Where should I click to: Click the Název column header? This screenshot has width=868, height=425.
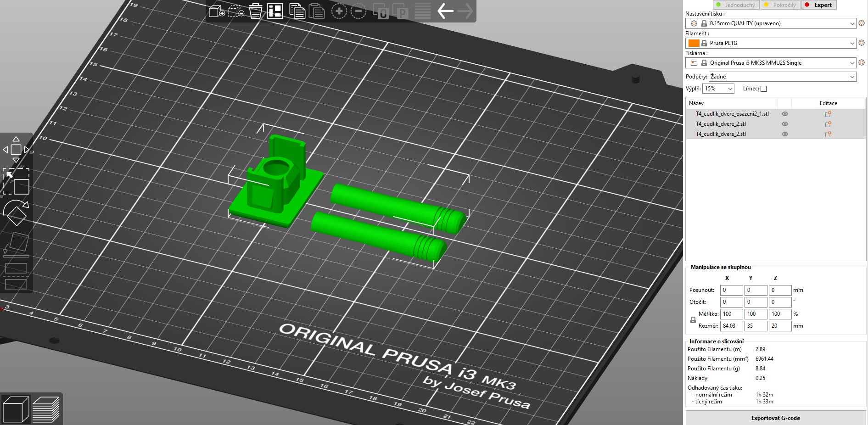[x=696, y=103]
